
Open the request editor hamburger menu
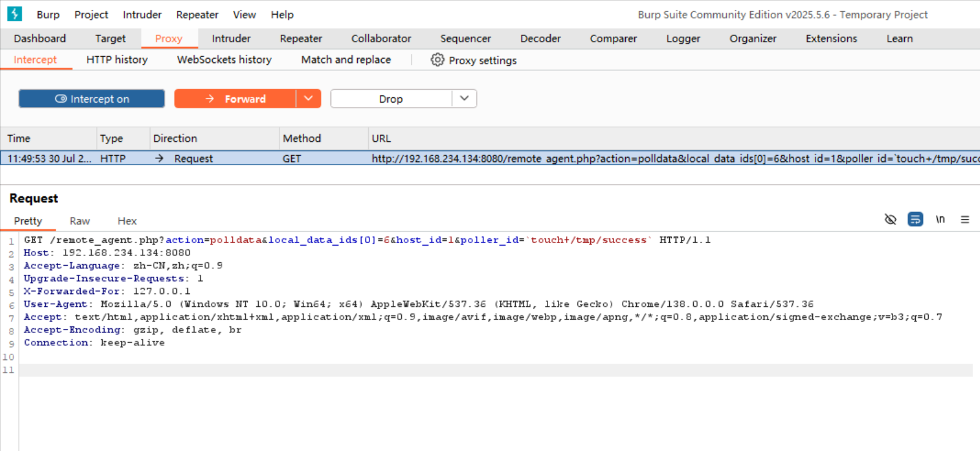pos(965,219)
